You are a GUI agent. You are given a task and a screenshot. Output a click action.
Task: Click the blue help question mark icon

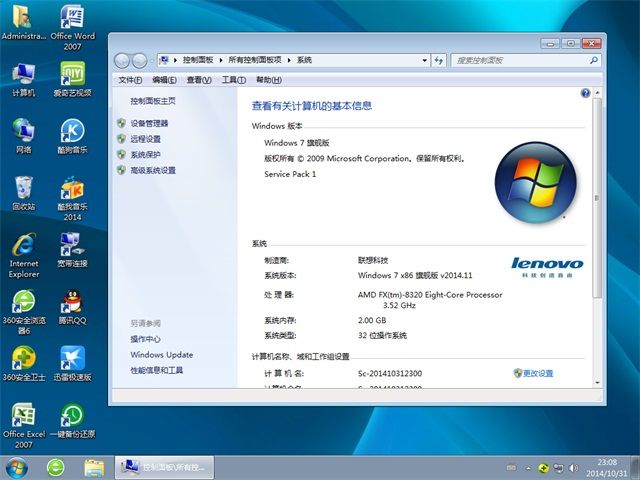(585, 93)
